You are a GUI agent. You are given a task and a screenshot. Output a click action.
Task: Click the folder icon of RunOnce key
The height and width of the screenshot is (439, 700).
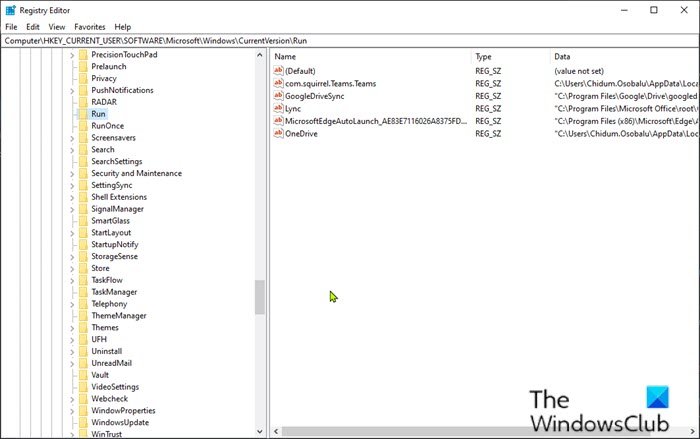click(83, 125)
